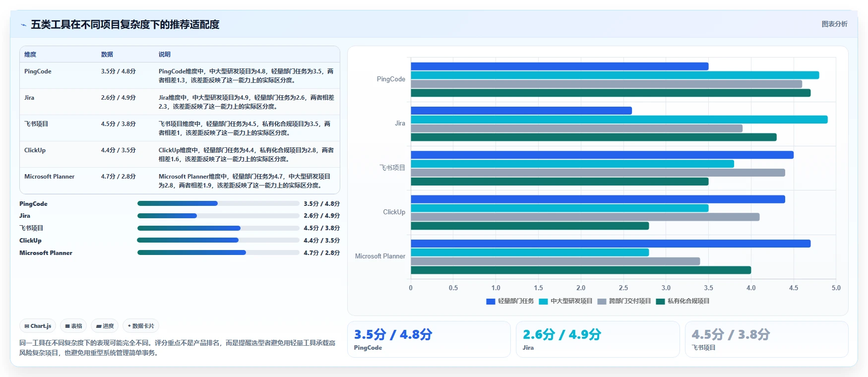Click the Microsoft Planner label on the chart axis
The image size is (868, 377).
point(380,256)
